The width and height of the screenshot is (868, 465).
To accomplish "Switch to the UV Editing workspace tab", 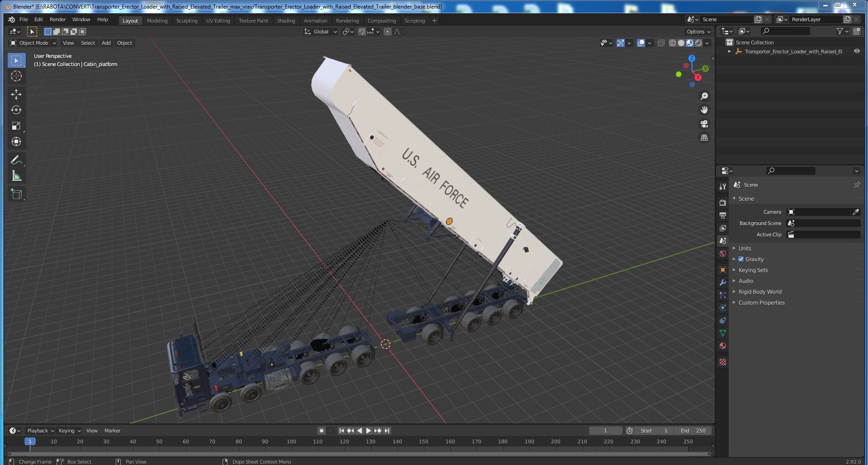I will click(x=218, y=21).
